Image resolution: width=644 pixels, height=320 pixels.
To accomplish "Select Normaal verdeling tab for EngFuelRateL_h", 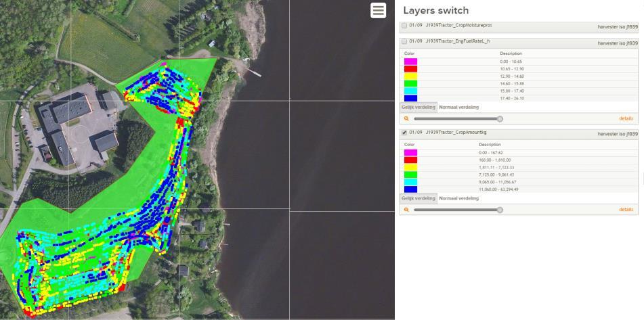I will click(x=458, y=108).
